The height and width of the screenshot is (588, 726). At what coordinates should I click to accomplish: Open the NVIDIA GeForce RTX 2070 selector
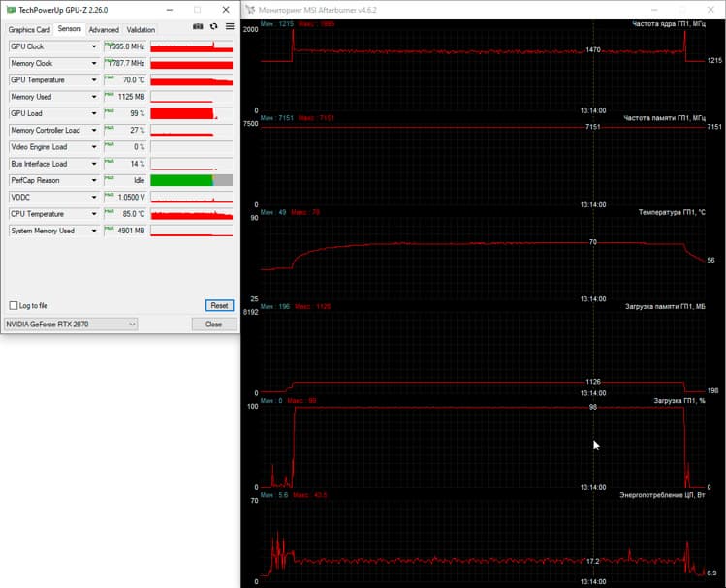[x=71, y=325]
